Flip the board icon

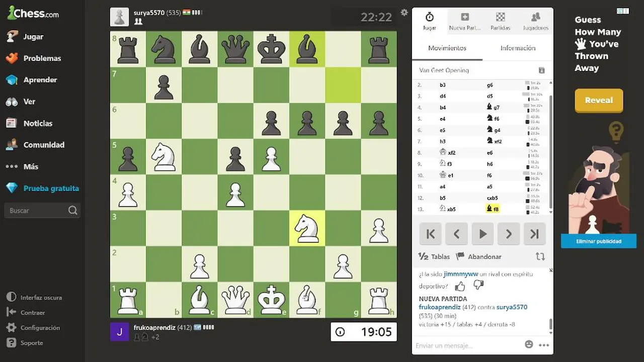tap(540, 256)
